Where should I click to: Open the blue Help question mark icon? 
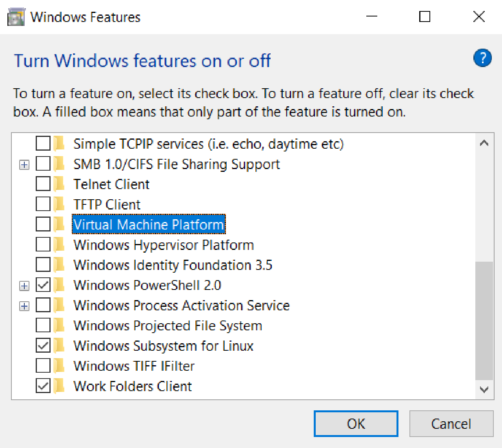(482, 58)
